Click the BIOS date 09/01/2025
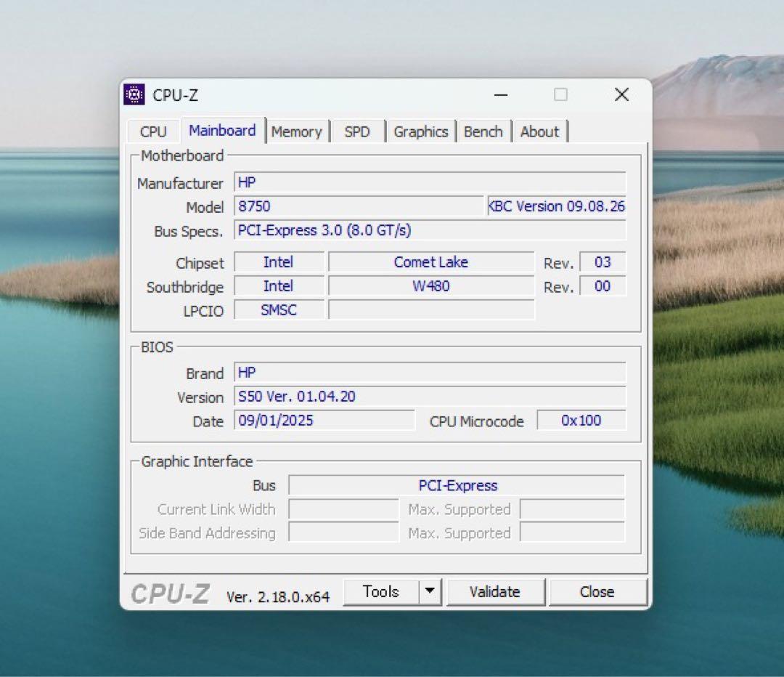The image size is (784, 677). (324, 421)
